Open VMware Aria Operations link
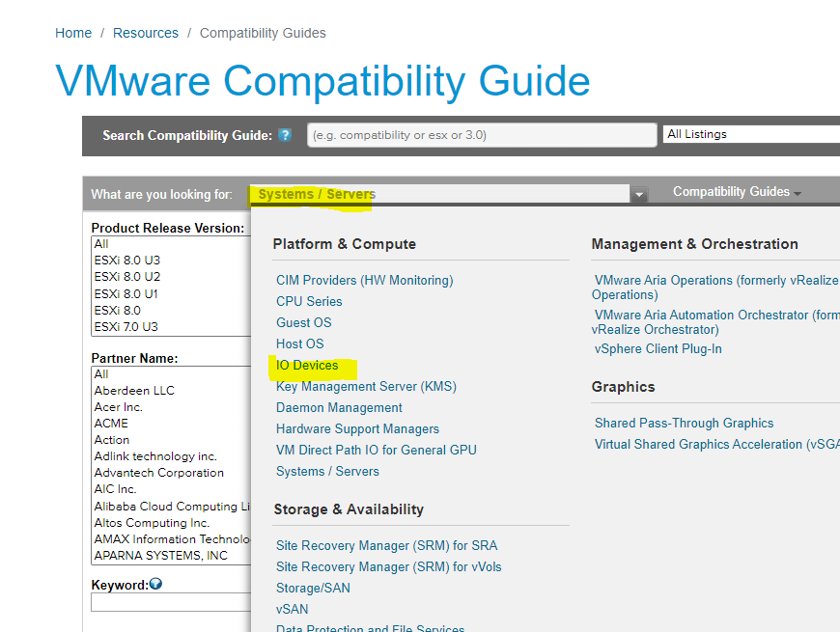The width and height of the screenshot is (840, 632). [715, 288]
